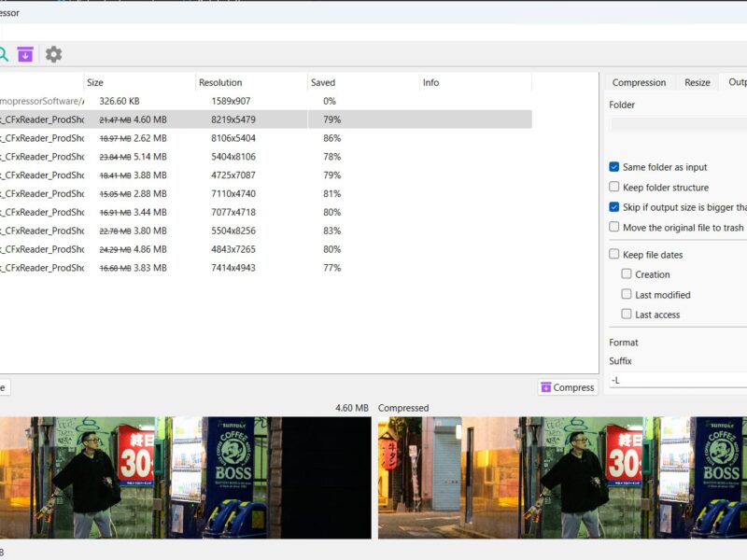
Task: Switch to the Compression tab
Action: point(640,82)
